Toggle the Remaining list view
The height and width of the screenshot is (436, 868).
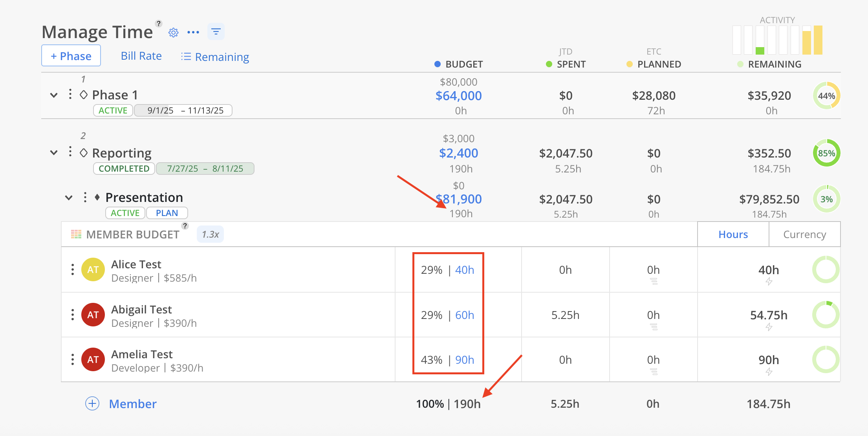(x=215, y=57)
